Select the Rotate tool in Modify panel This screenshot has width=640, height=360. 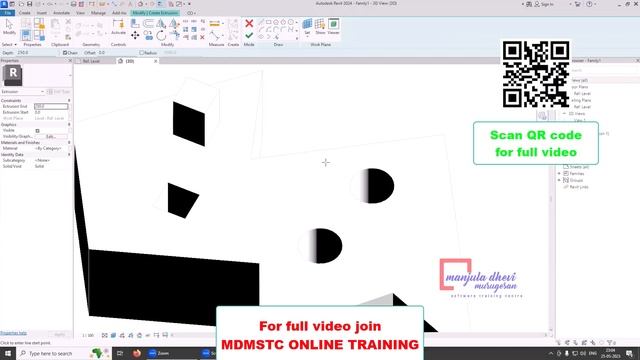pos(161,36)
